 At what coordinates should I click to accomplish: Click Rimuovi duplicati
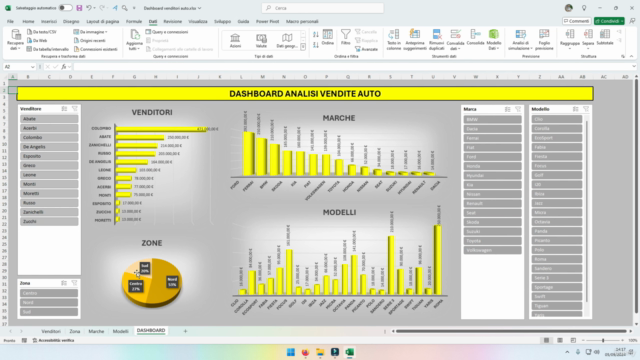(436, 40)
